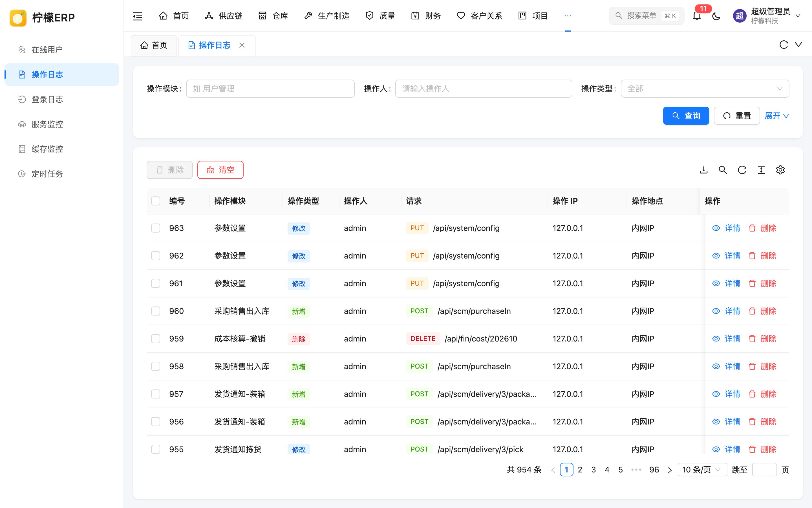This screenshot has height=508, width=812.
Task: Select all rows header checkbox
Action: point(156,201)
